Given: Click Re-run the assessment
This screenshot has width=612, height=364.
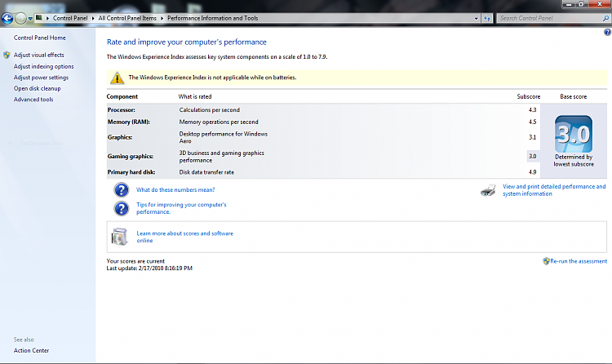Looking at the screenshot, I should pyautogui.click(x=579, y=261).
